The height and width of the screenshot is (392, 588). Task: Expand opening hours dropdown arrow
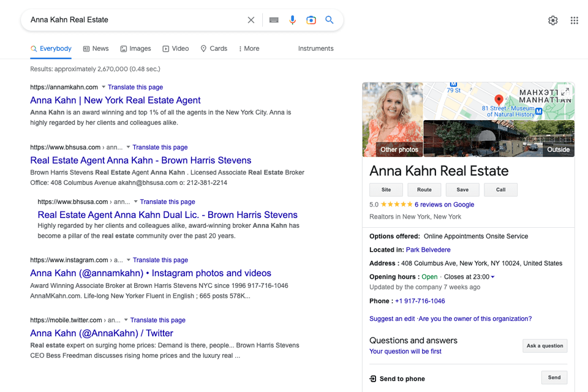click(492, 277)
